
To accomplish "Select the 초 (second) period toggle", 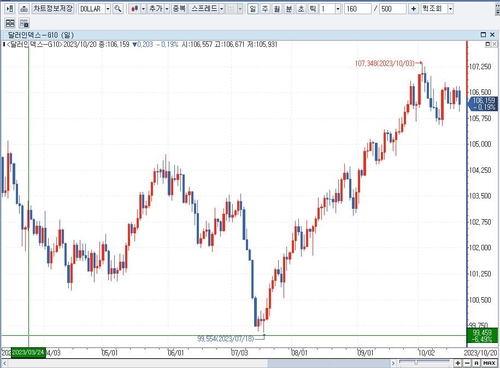I will [x=301, y=9].
